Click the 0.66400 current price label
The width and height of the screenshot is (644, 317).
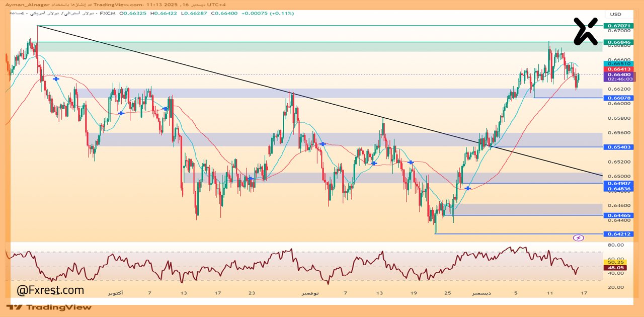pos(619,74)
